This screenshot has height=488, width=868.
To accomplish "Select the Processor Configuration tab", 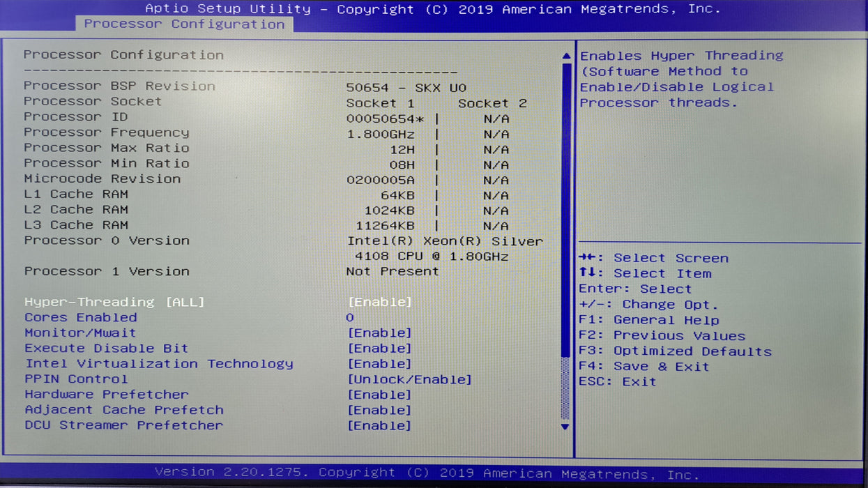I will (184, 24).
